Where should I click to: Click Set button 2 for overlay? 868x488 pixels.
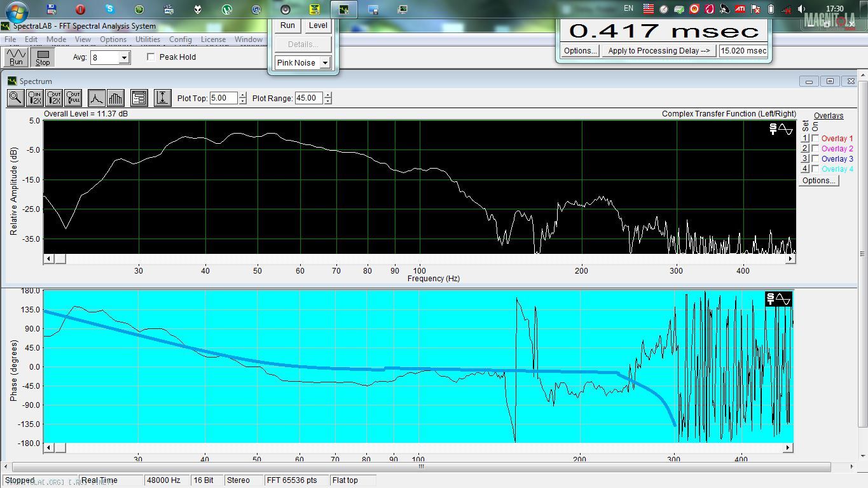804,149
